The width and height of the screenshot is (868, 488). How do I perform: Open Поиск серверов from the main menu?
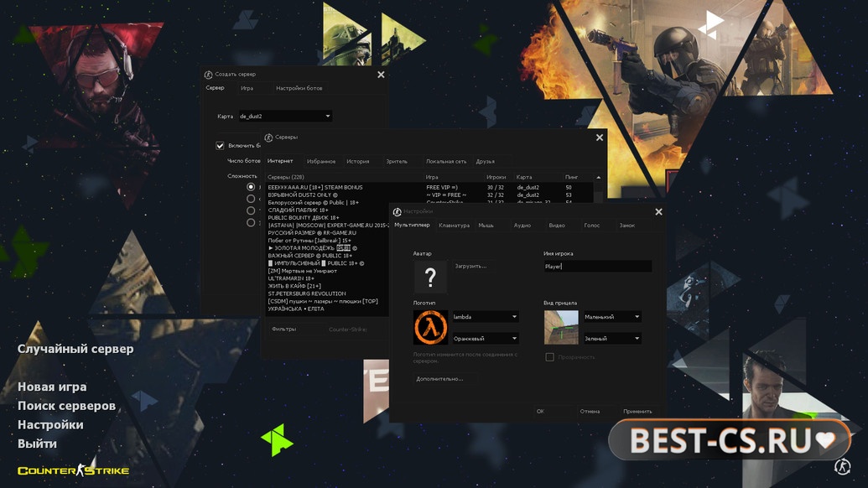click(66, 406)
